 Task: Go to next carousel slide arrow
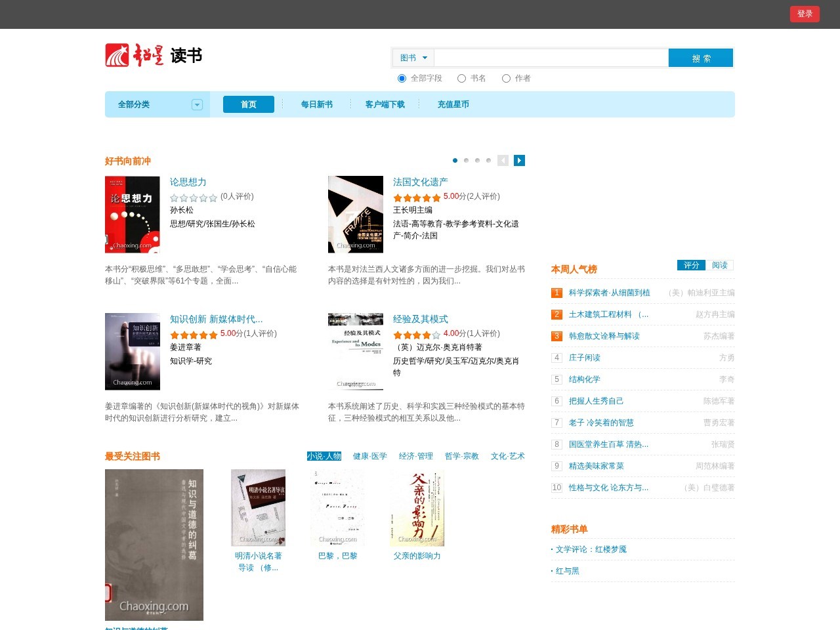point(519,161)
